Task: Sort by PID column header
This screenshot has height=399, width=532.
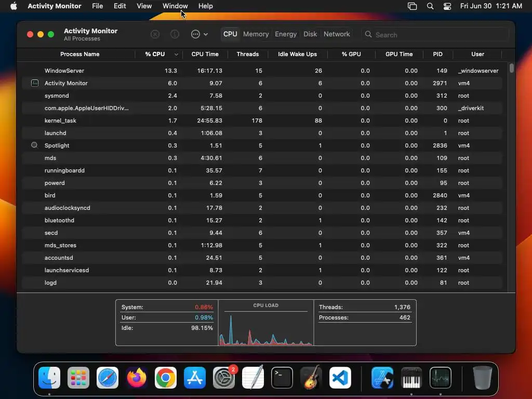Action: click(437, 54)
